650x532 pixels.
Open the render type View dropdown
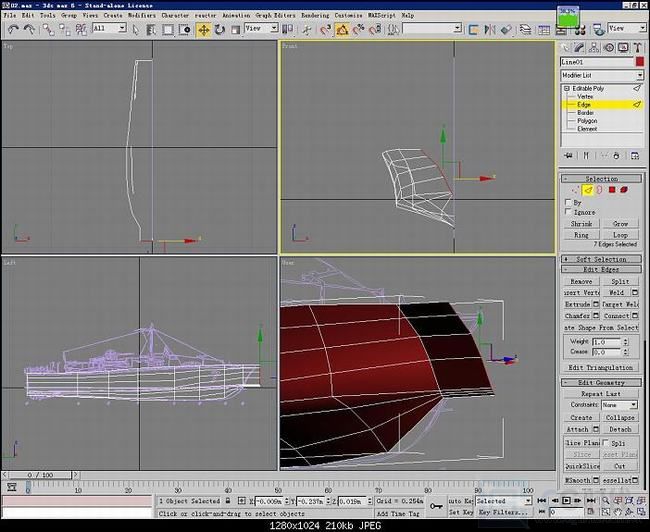coord(626,28)
